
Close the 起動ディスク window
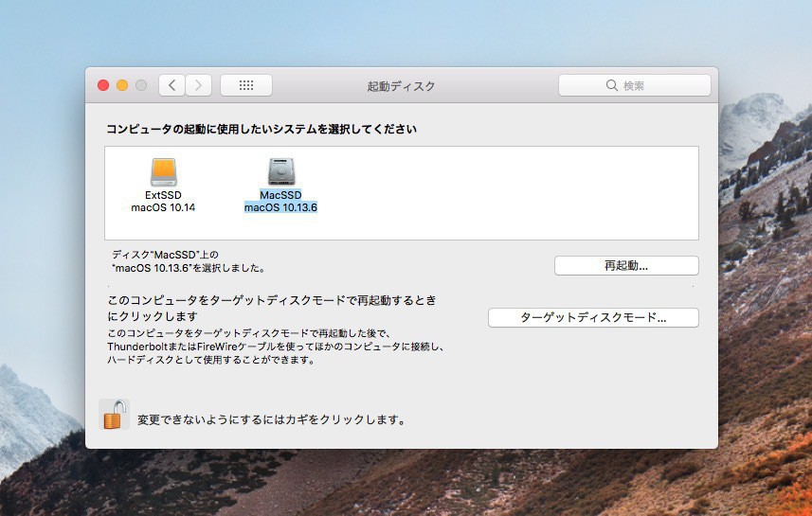pos(103,85)
